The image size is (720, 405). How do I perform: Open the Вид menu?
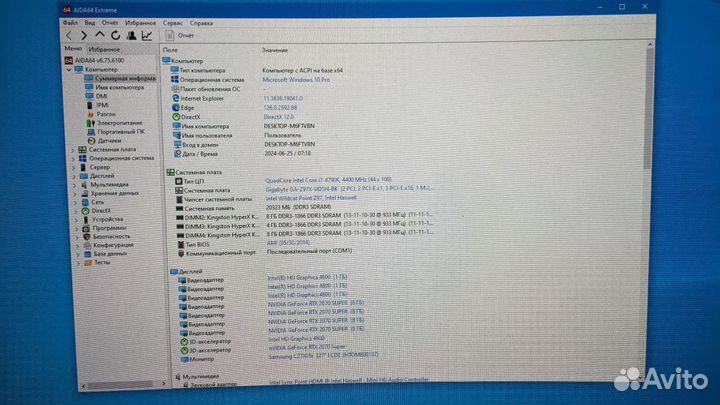[90, 22]
